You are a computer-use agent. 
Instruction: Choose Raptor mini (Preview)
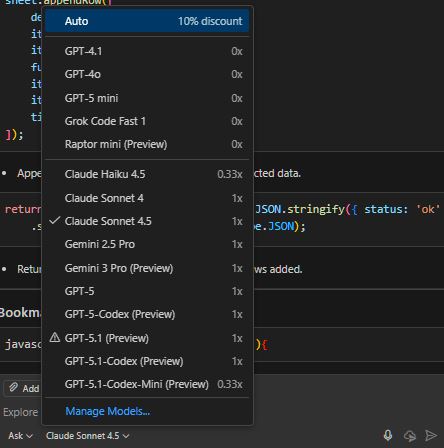147,144
